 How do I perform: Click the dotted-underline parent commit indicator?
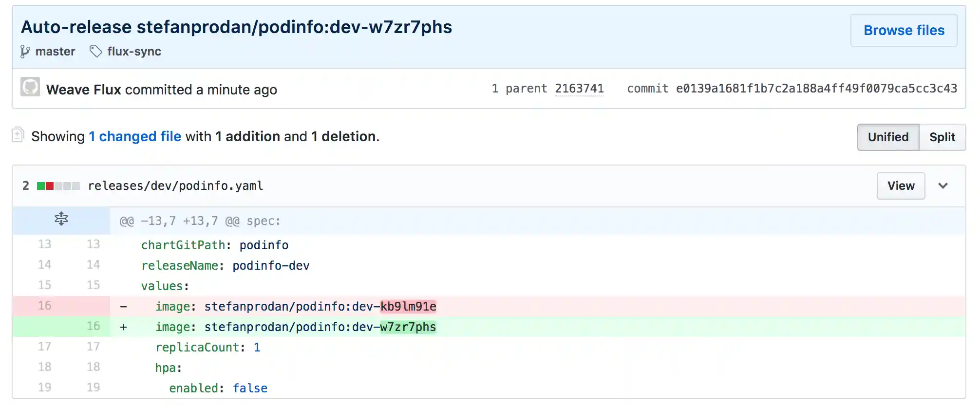(x=580, y=88)
